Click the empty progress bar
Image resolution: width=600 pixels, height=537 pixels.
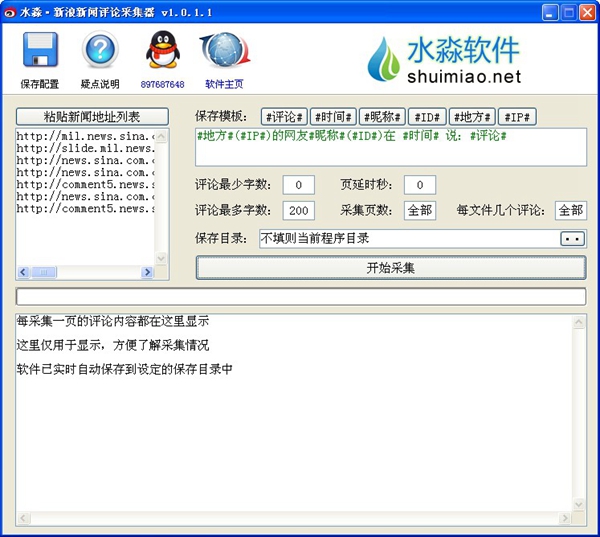pos(301,297)
